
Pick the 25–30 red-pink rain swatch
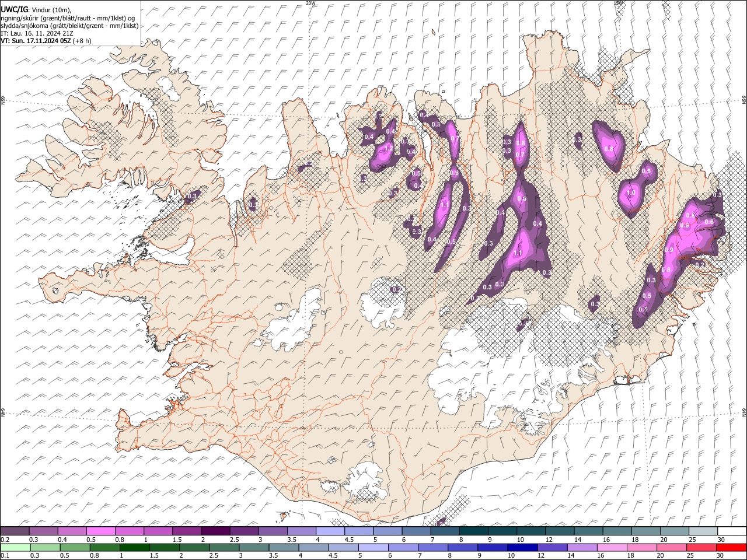coord(701,547)
